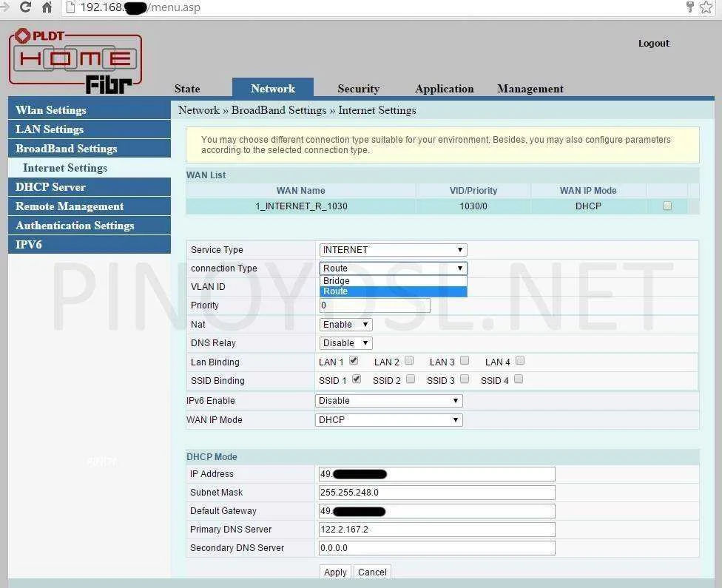Switch to the State tab
Screen dimensions: 722x588
point(187,89)
